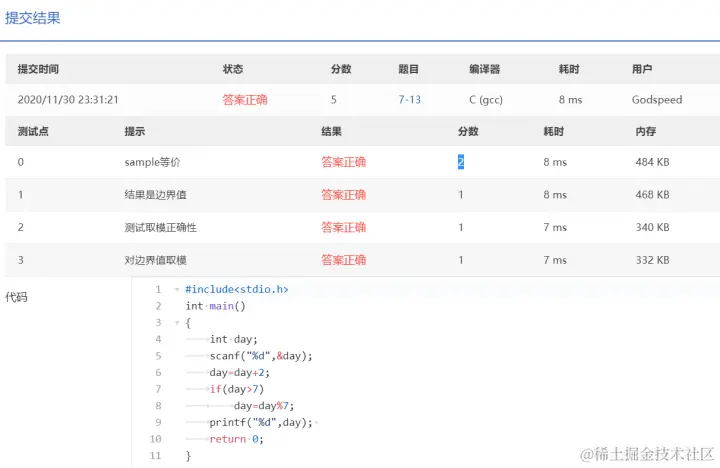The image size is (720, 468).
Task: Click code line if(day>7)
Action: click(236, 389)
